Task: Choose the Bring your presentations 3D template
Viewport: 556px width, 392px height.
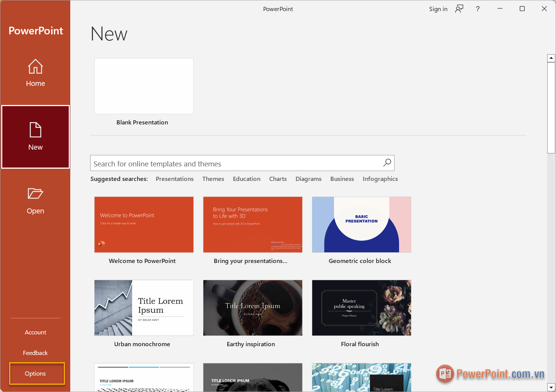Action: pos(253,224)
